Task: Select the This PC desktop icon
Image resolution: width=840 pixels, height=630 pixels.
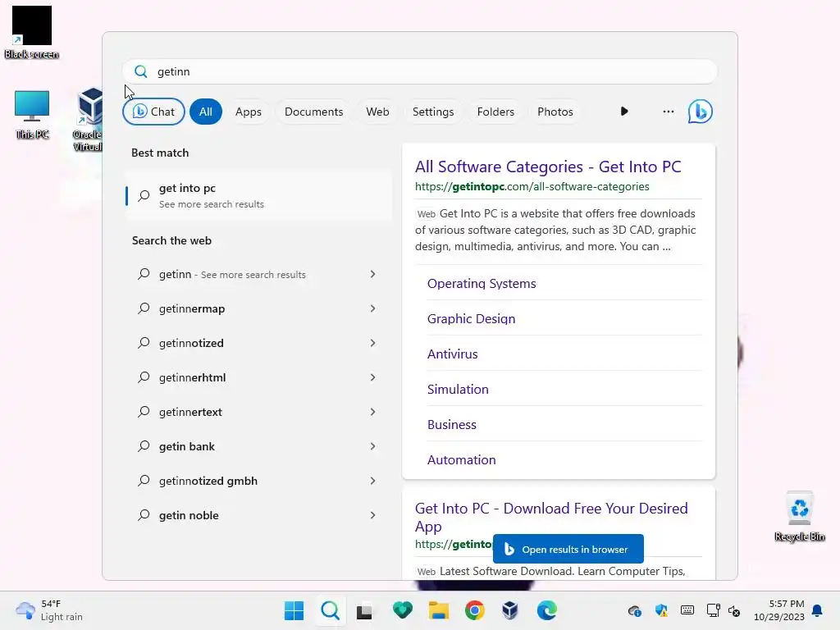Action: [x=32, y=115]
